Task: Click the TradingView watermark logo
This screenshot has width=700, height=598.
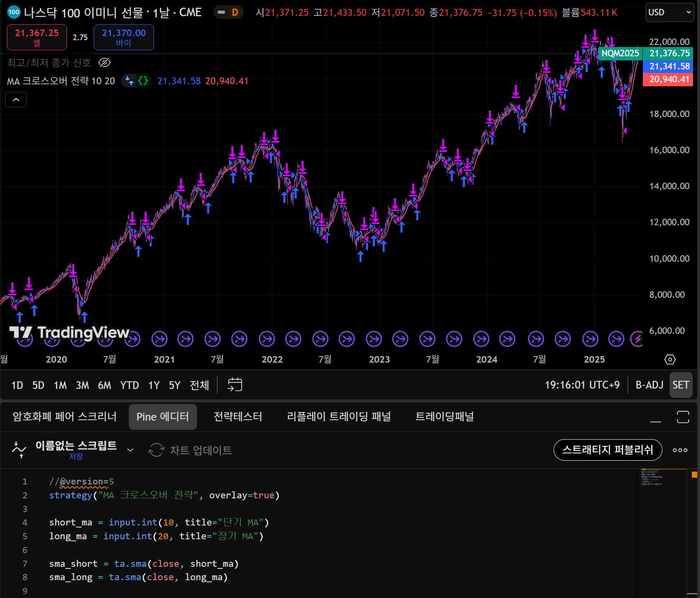Action: coord(22,333)
